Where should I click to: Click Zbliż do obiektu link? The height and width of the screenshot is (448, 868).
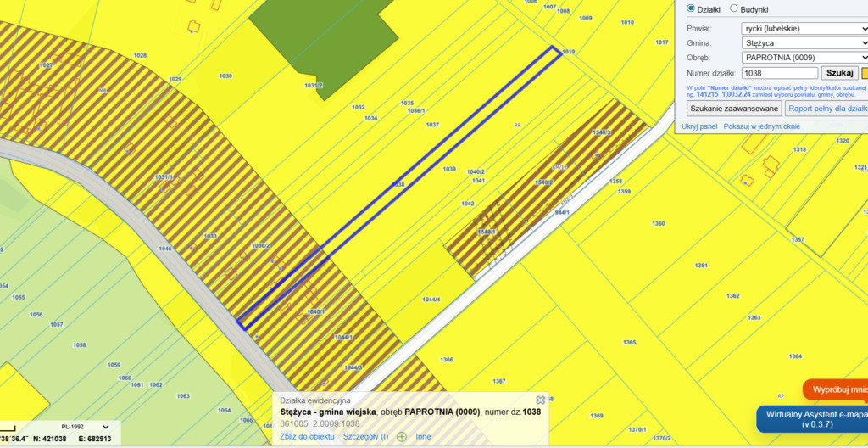(x=308, y=436)
